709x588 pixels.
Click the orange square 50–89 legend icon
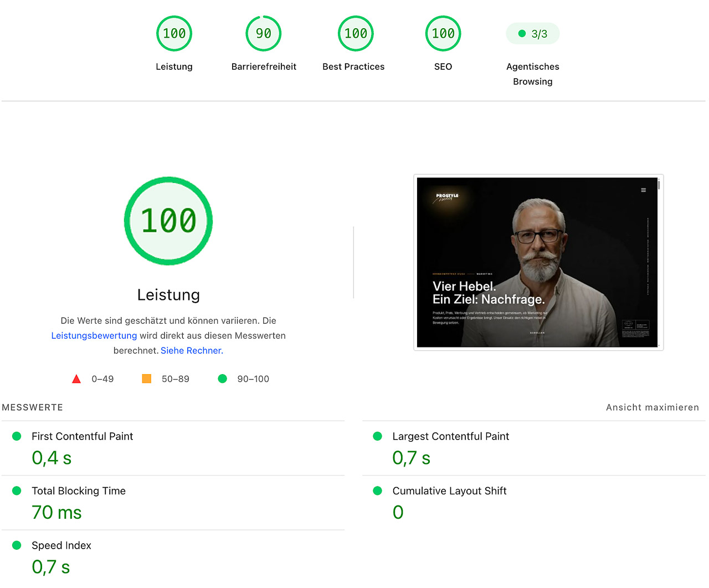(147, 379)
